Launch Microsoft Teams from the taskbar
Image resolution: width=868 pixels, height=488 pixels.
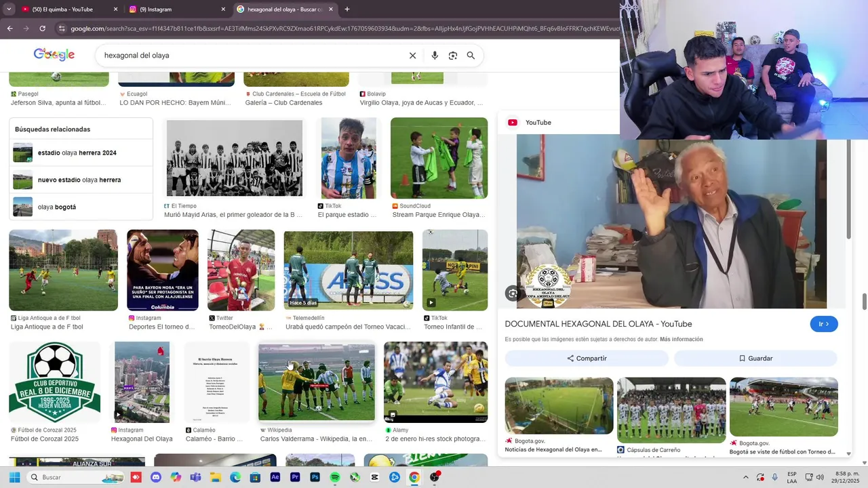click(196, 477)
